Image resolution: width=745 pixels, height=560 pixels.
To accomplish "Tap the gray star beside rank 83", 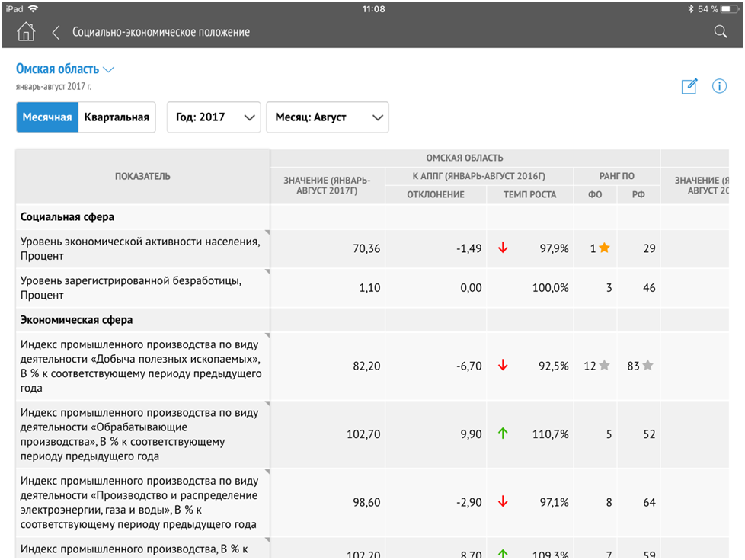I will 647,366.
